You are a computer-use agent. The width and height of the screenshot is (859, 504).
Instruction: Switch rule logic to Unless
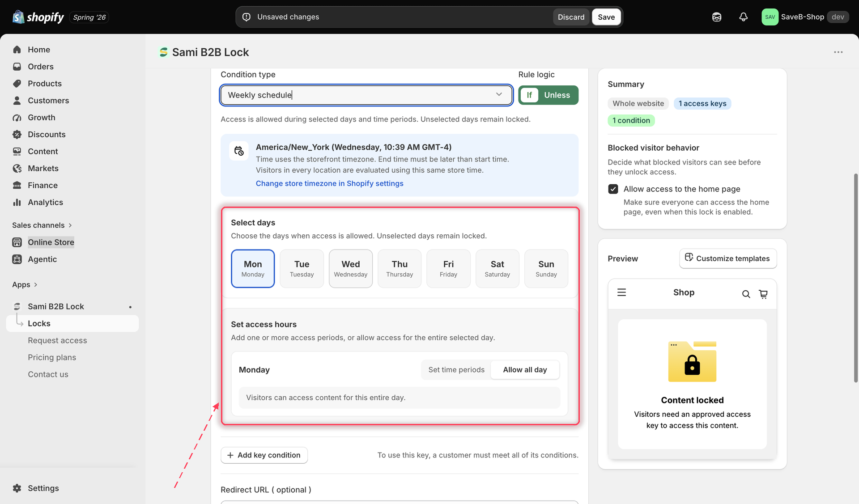click(557, 95)
